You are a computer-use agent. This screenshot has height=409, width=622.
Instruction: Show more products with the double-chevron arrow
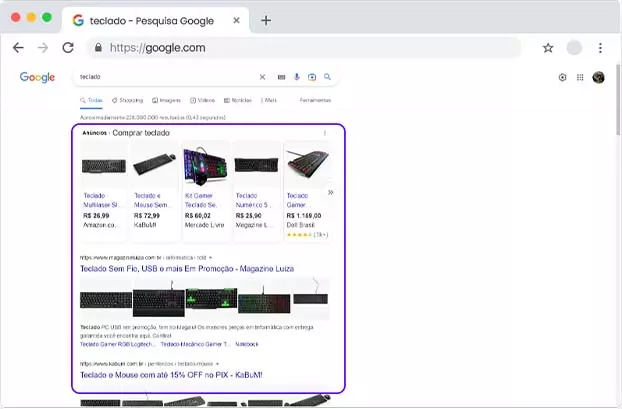point(330,192)
